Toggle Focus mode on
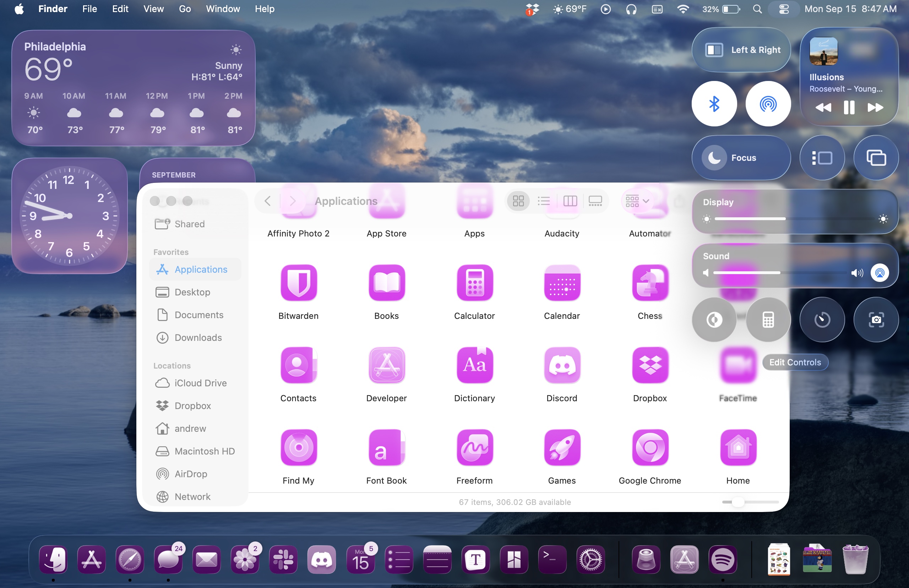 741,158
